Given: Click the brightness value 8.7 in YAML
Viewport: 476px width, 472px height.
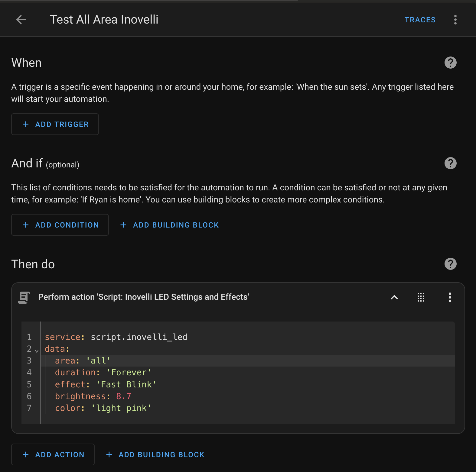Looking at the screenshot, I should click(123, 396).
